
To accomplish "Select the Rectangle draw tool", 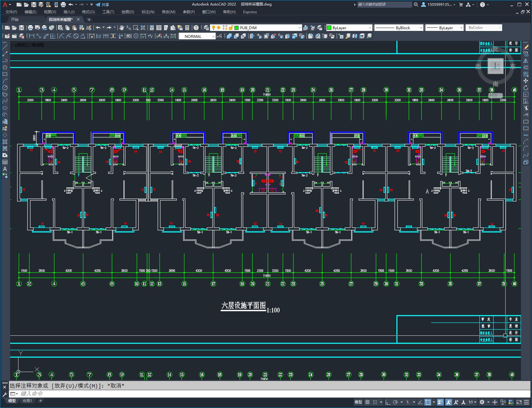I will (5, 74).
